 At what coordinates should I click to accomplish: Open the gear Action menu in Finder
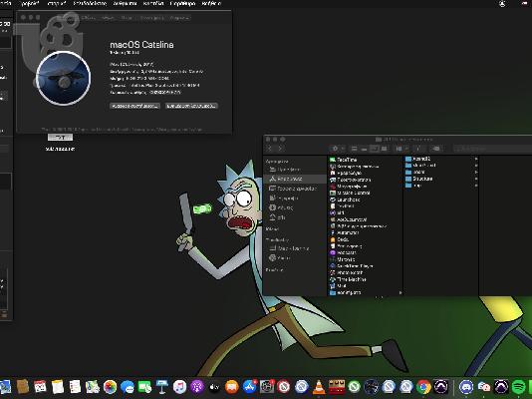coord(337,149)
